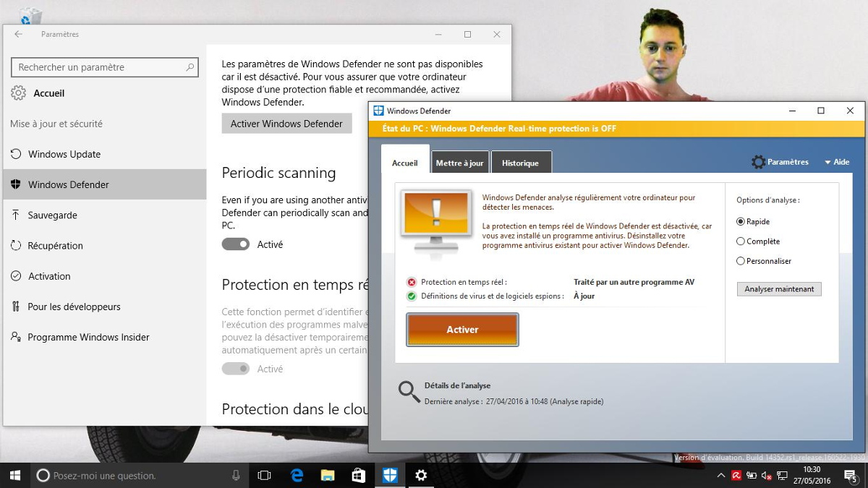Launch Microsoft Edge from the taskbar
Viewport: 868px width, 488px height.
pos(297,475)
